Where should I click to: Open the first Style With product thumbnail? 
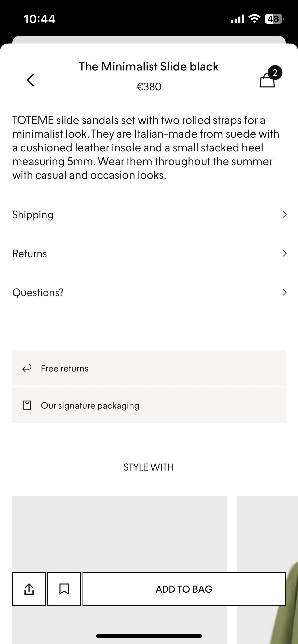[119, 570]
